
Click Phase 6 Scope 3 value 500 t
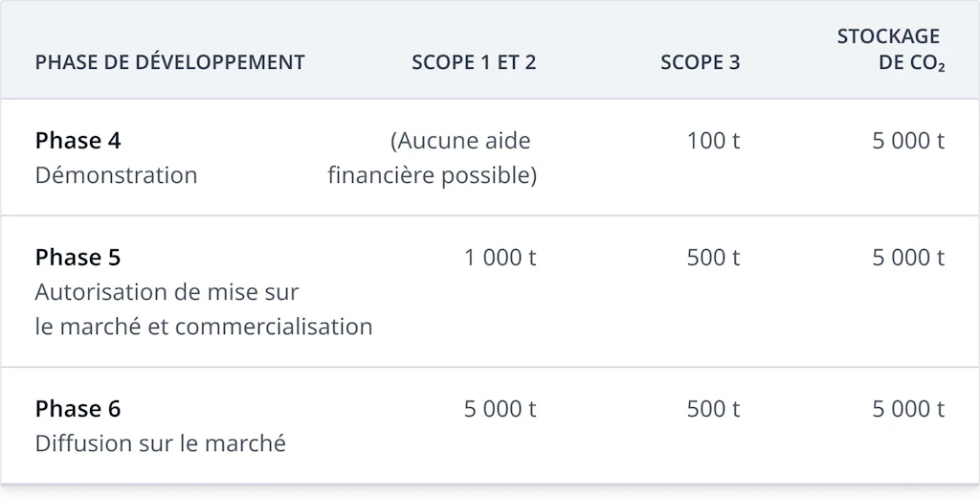click(x=713, y=409)
